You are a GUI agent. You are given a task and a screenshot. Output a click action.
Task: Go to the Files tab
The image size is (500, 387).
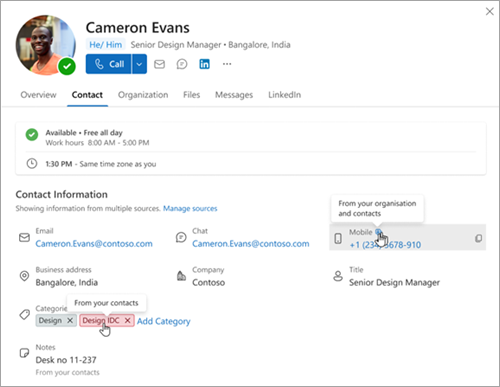point(191,95)
